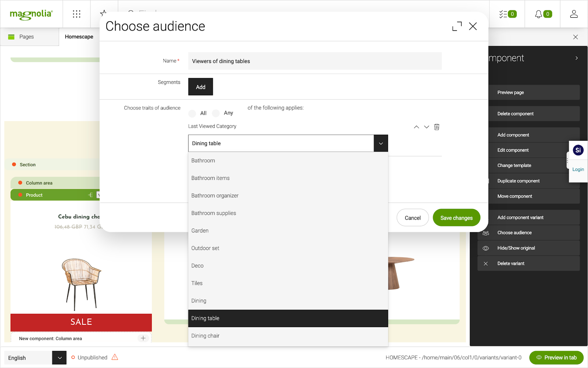
Task: Click the favorites star icon
Action: [x=103, y=12]
